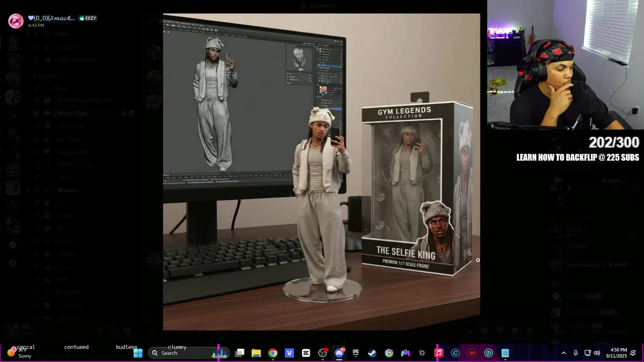Open Task View from the taskbar
This screenshot has width=644, height=362.
pos(240,353)
